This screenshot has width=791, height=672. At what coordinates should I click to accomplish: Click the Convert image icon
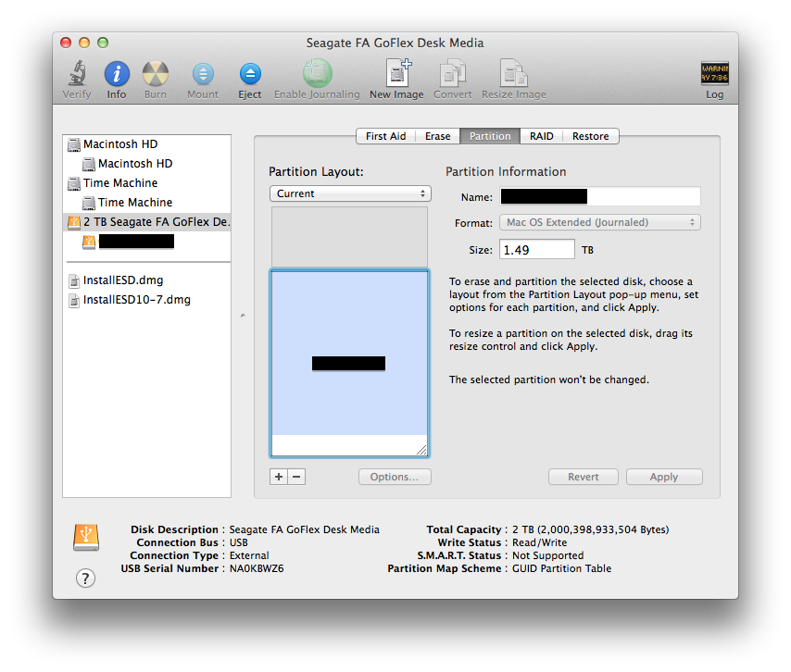pos(453,73)
